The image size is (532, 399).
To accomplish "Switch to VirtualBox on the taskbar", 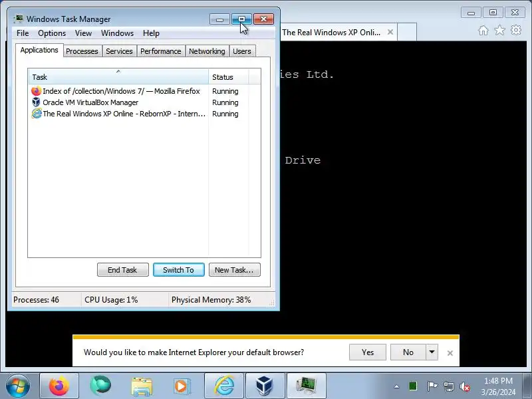I will click(x=265, y=386).
